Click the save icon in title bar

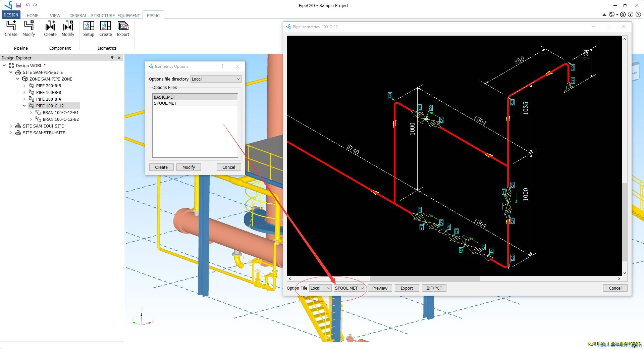18,5
